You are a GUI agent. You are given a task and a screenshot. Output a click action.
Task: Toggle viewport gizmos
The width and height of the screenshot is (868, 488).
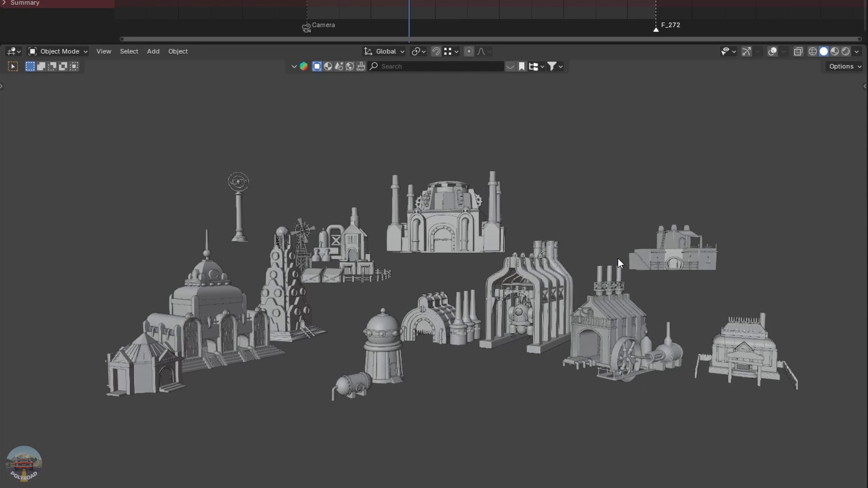pyautogui.click(x=746, y=52)
